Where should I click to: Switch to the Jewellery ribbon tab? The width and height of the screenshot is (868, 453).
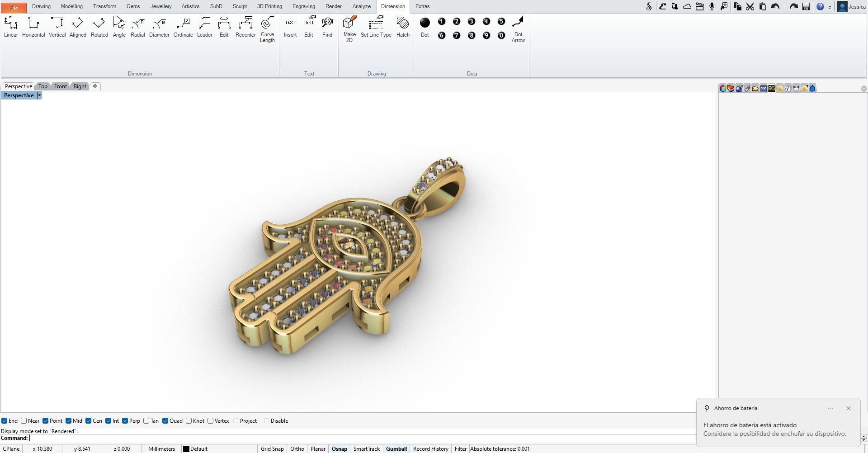coord(161,6)
